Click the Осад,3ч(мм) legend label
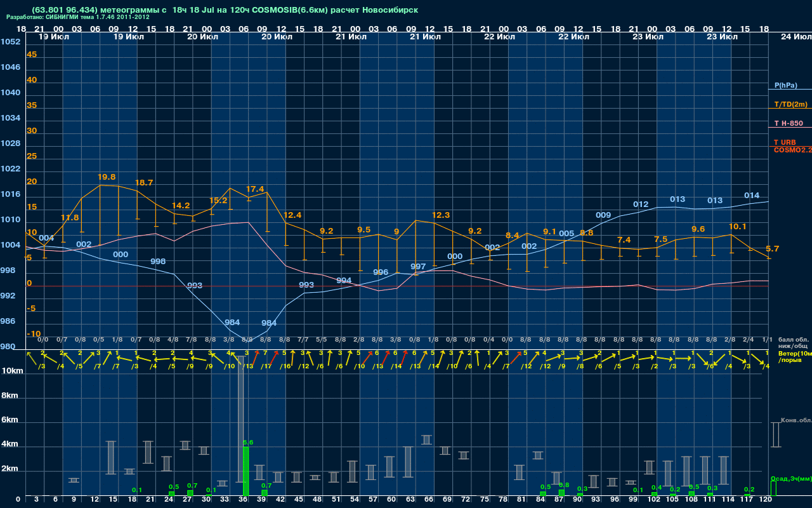 [x=790, y=478]
